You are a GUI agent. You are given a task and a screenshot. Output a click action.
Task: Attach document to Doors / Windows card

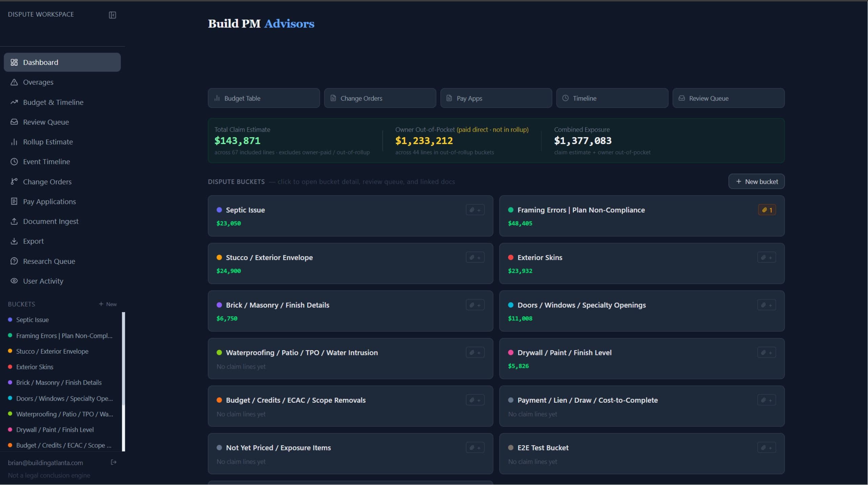[x=766, y=305]
